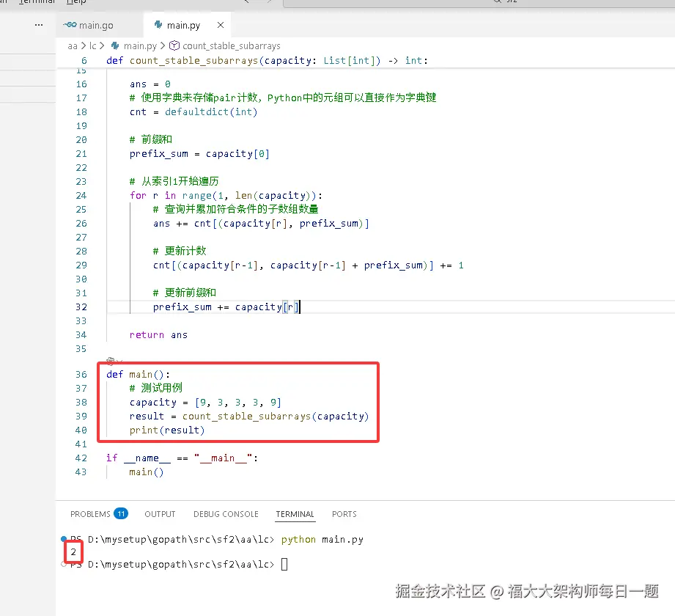Click the code action sparkle icon above main
This screenshot has height=616, width=675.
(111, 361)
